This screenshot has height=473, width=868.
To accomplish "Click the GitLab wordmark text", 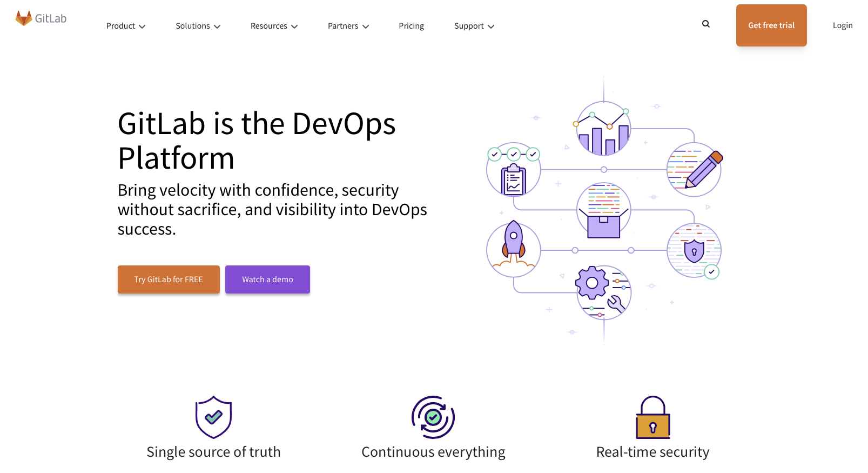I will click(x=51, y=18).
